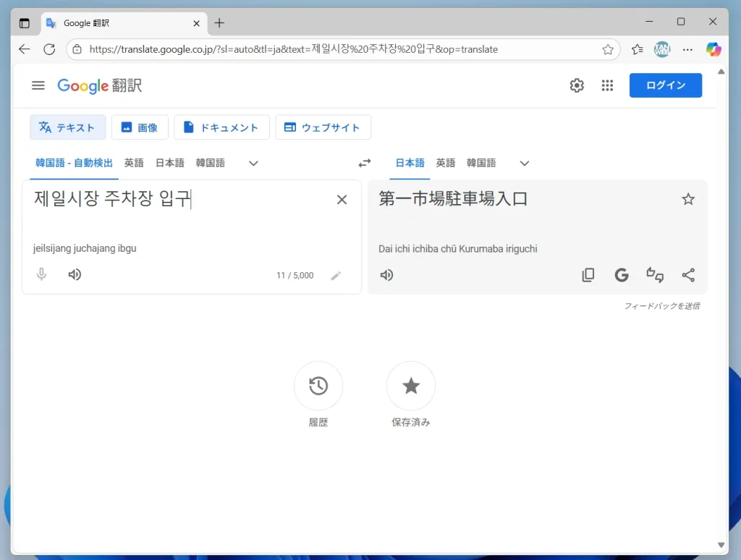
Task: Switch to the 画像 image translation tab
Action: click(x=140, y=127)
